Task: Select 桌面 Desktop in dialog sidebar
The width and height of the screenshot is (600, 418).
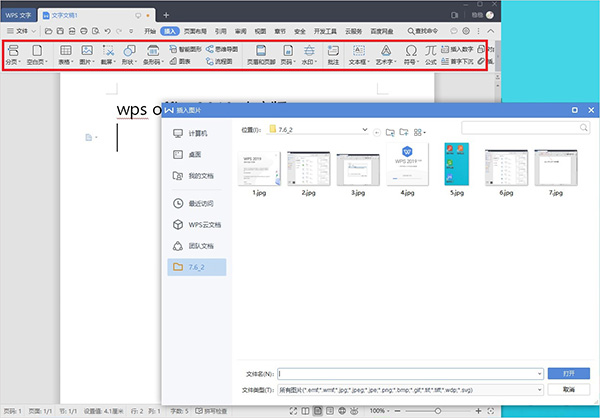Action: 197,154
